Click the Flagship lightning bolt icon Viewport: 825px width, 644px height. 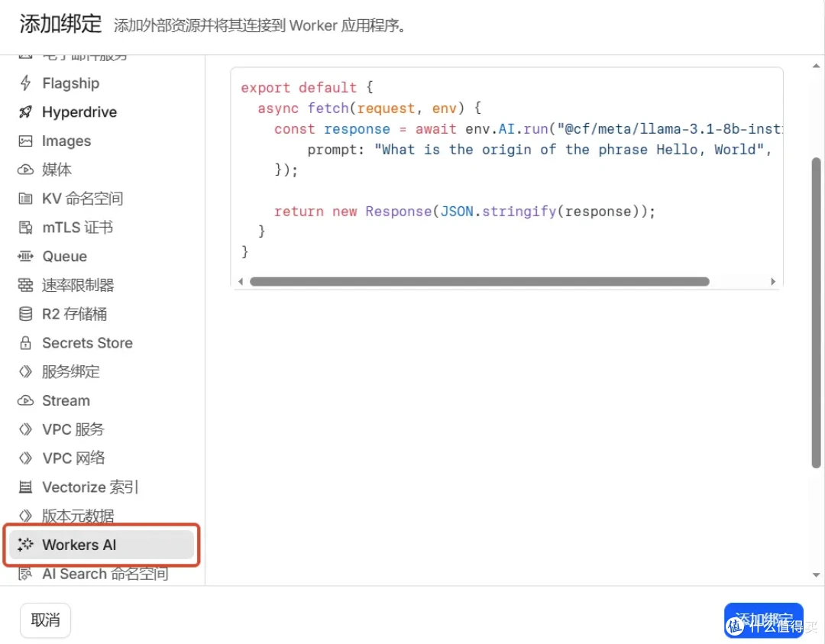click(x=25, y=83)
